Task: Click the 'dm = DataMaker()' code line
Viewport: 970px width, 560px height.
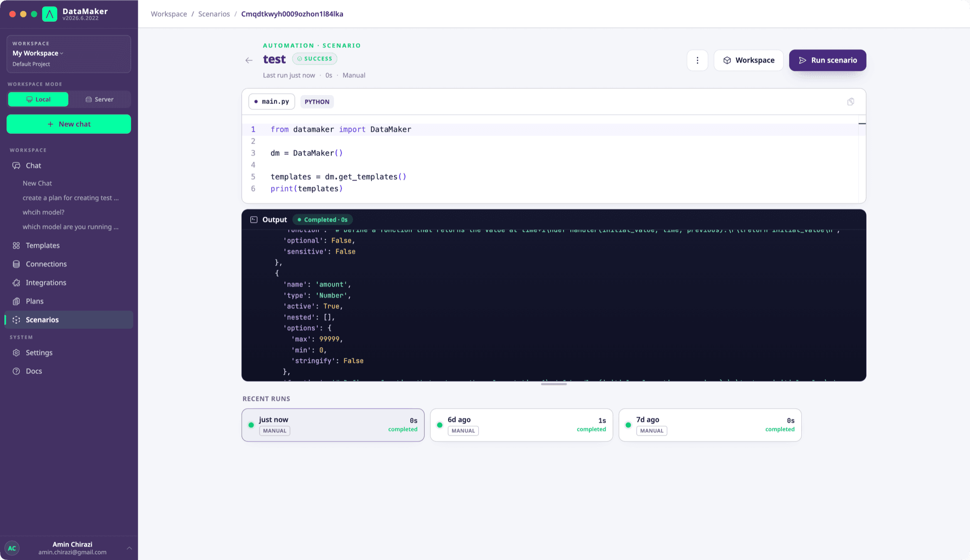Action: coord(307,153)
